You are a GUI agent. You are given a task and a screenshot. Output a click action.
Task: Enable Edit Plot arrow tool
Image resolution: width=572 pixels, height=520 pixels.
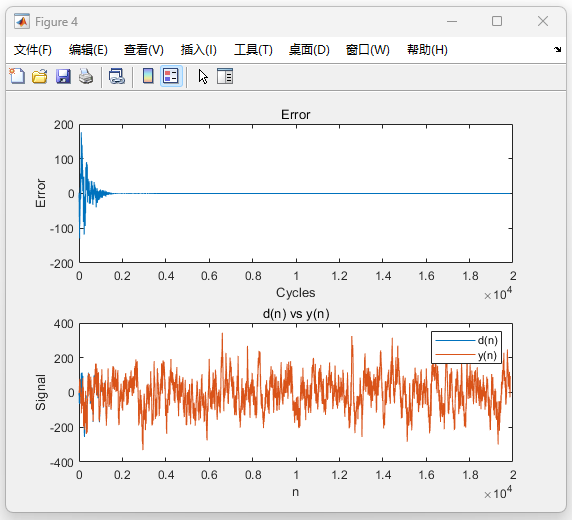click(x=203, y=76)
